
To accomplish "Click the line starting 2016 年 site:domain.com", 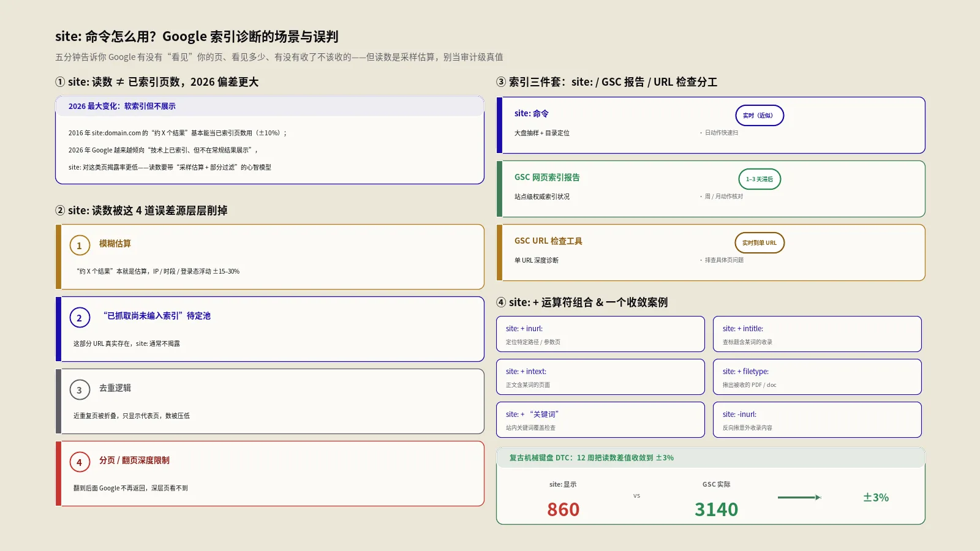I will click(x=178, y=133).
